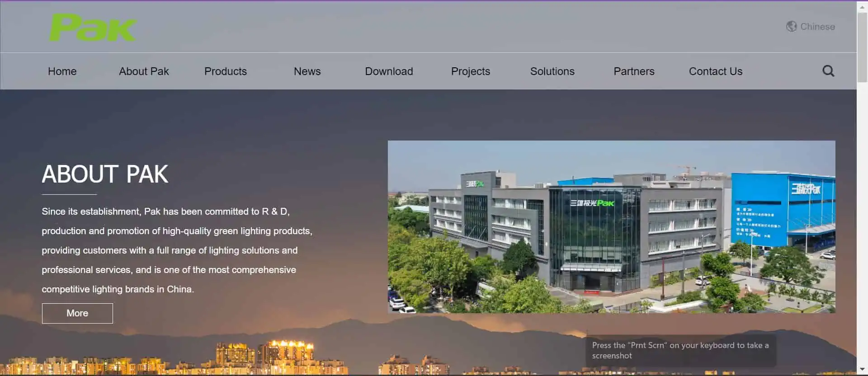Click the scrollbar up arrow
This screenshot has width=868, height=376.
click(862, 8)
